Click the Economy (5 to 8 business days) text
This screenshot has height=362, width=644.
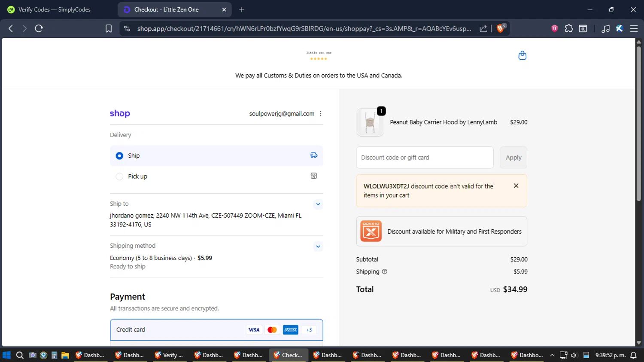tap(151, 258)
